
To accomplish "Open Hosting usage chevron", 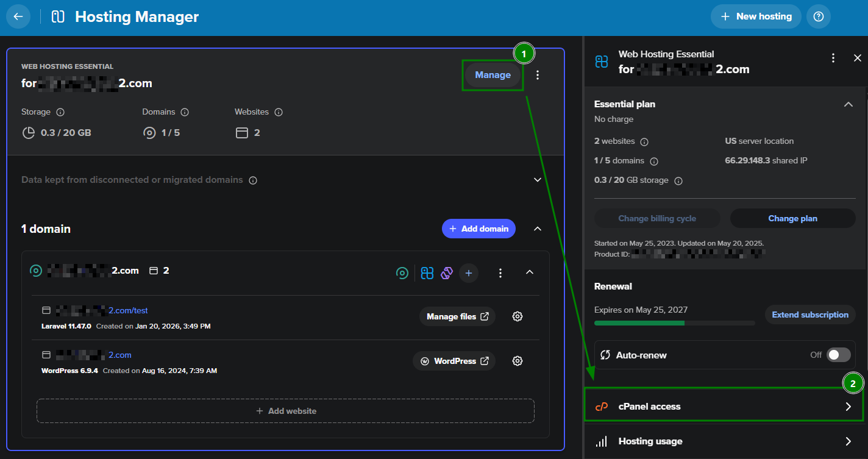I will point(848,441).
